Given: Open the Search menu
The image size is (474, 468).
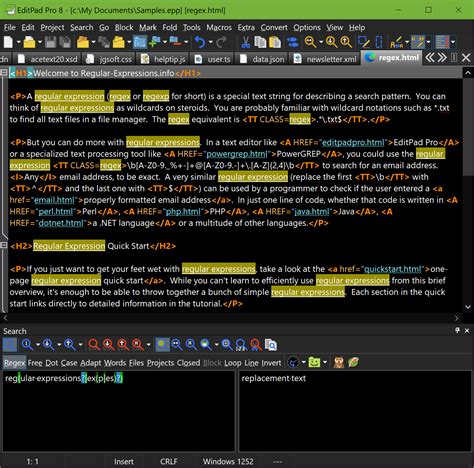Looking at the screenshot, I should [82, 27].
